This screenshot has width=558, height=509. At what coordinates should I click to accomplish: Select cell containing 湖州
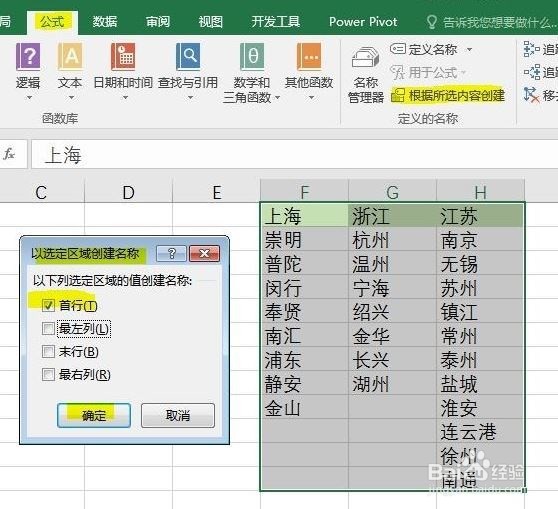tap(393, 383)
